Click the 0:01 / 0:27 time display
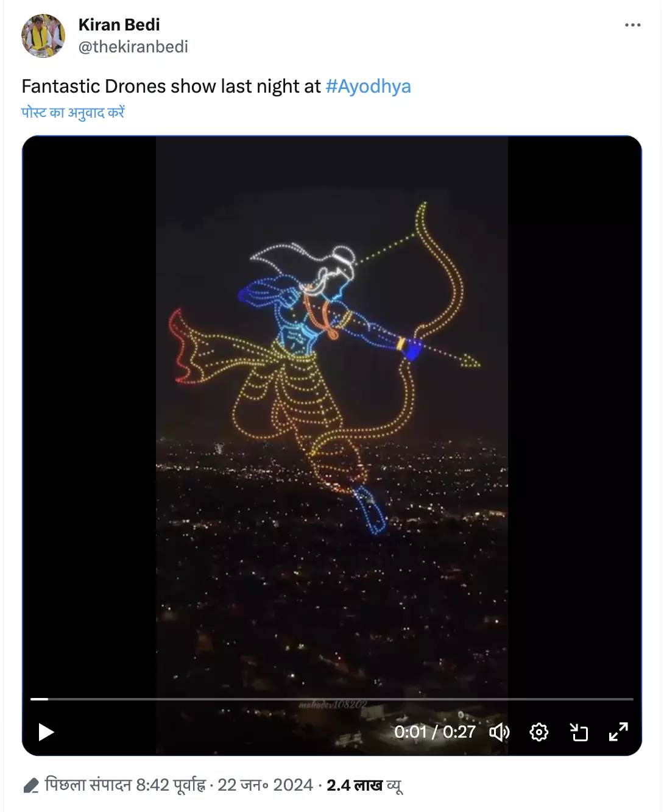 (x=434, y=732)
